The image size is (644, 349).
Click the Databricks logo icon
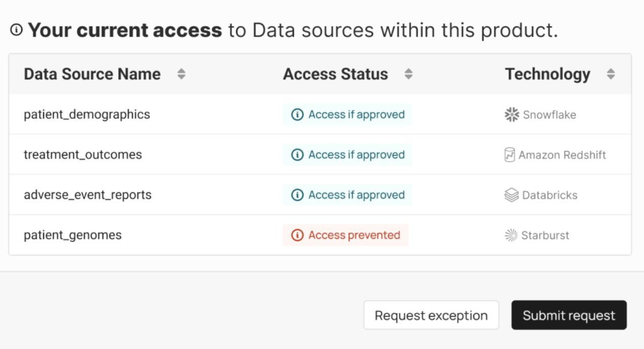[x=512, y=195]
